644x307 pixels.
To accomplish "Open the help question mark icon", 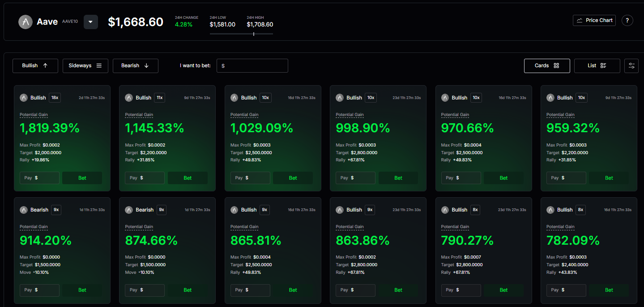I will coord(627,20).
